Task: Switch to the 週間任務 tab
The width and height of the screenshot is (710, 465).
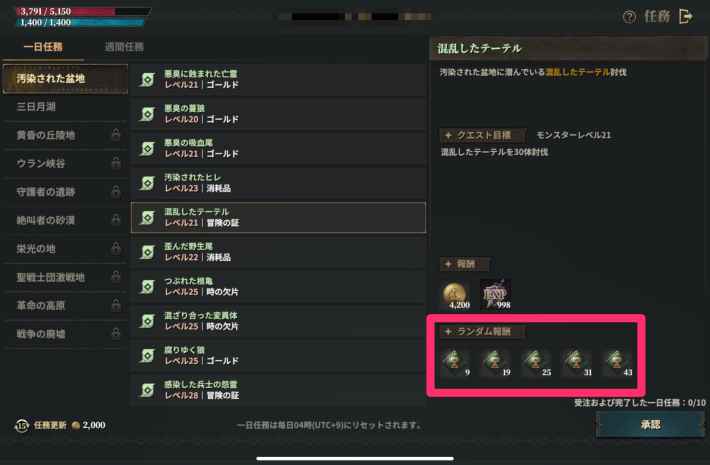Action: pyautogui.click(x=124, y=47)
